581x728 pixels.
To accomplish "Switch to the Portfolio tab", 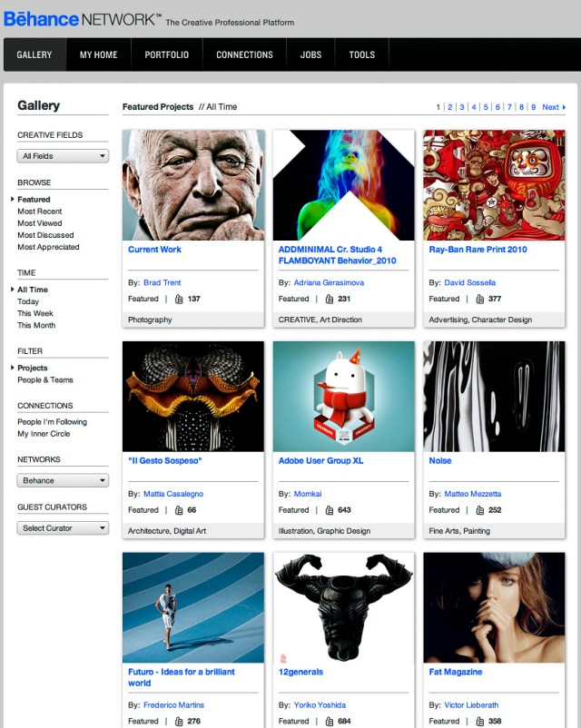I will pos(167,54).
